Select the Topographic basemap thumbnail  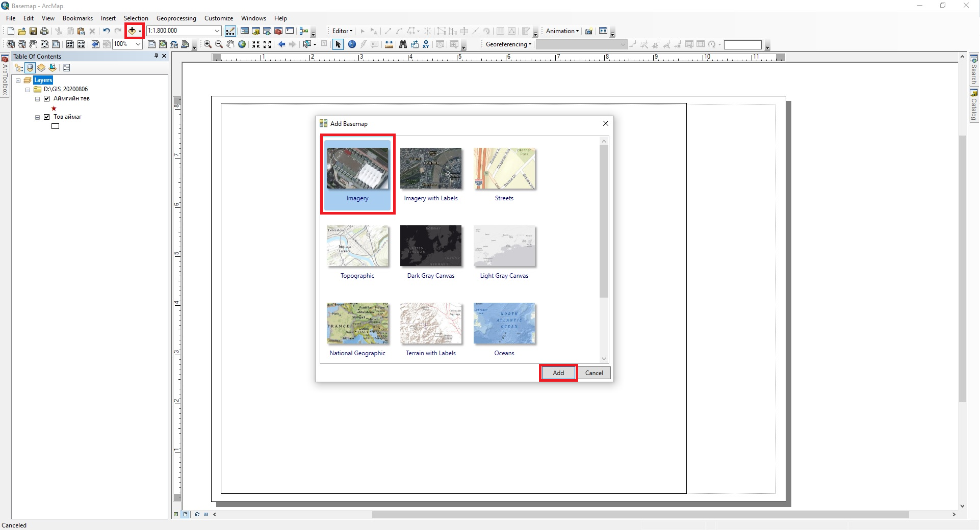pos(357,246)
